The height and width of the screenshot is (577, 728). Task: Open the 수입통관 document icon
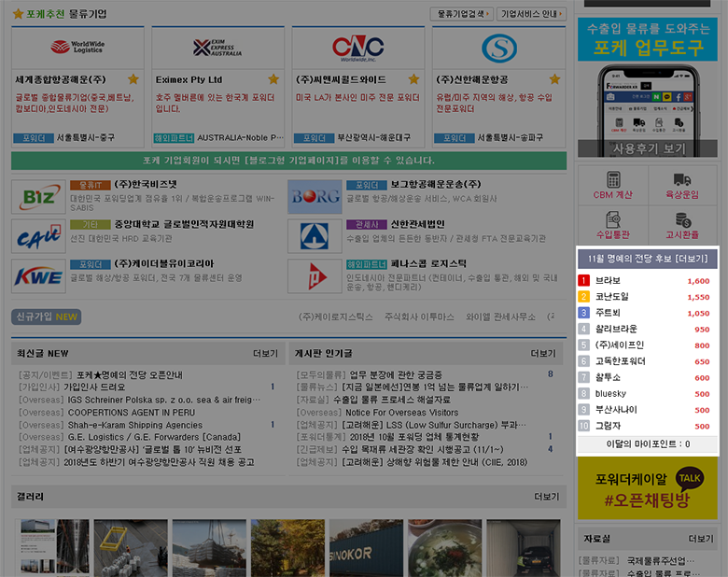[613, 219]
